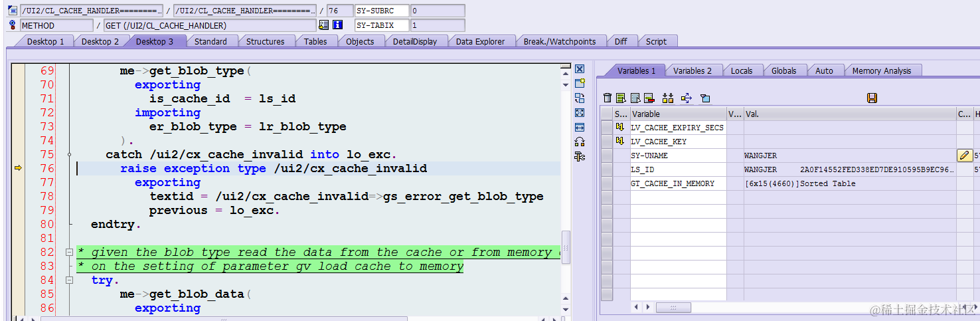Open the Objects tab
The height and width of the screenshot is (321, 980).
tap(360, 41)
